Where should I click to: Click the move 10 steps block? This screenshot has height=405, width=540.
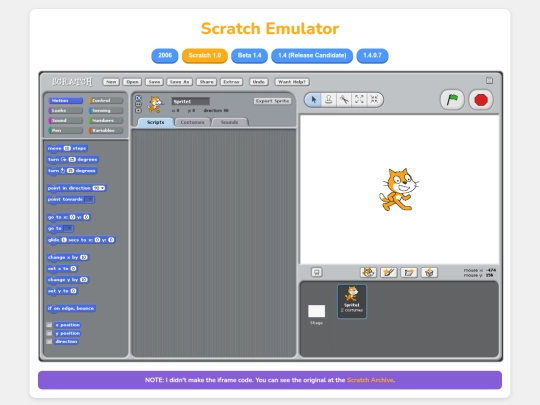(x=67, y=148)
